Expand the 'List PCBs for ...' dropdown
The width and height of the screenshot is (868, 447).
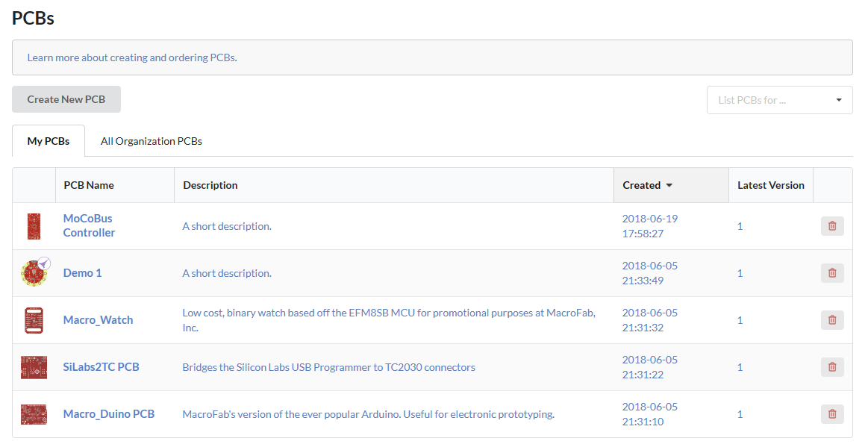(x=779, y=100)
